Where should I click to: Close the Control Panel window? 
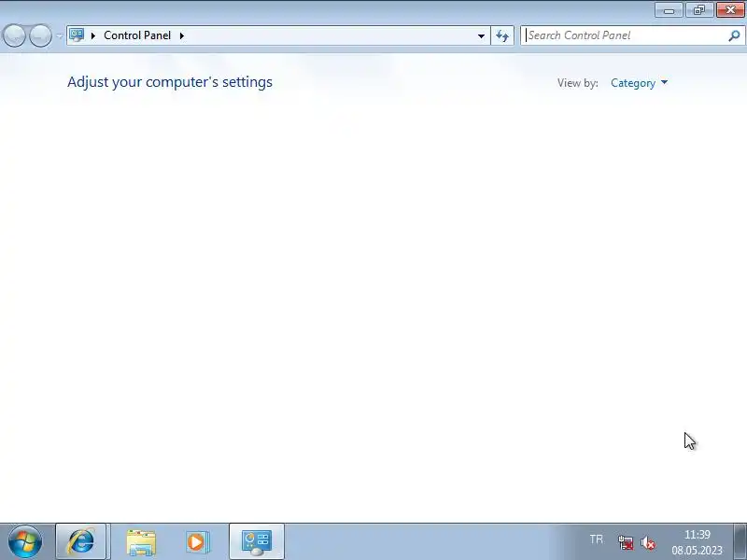730,10
